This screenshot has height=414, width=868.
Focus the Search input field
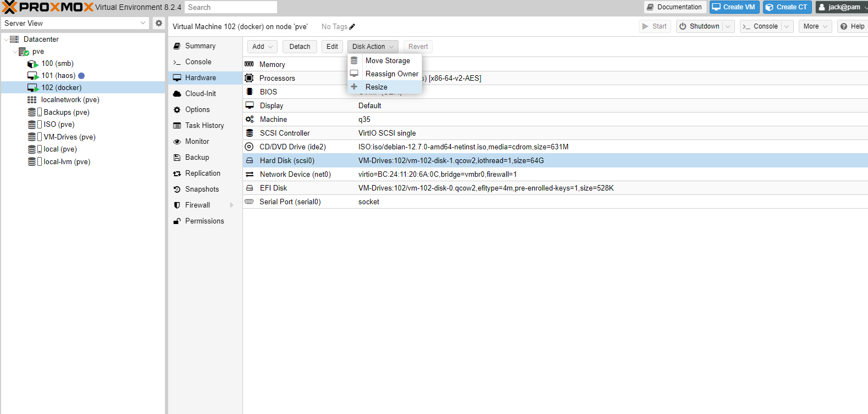(230, 7)
